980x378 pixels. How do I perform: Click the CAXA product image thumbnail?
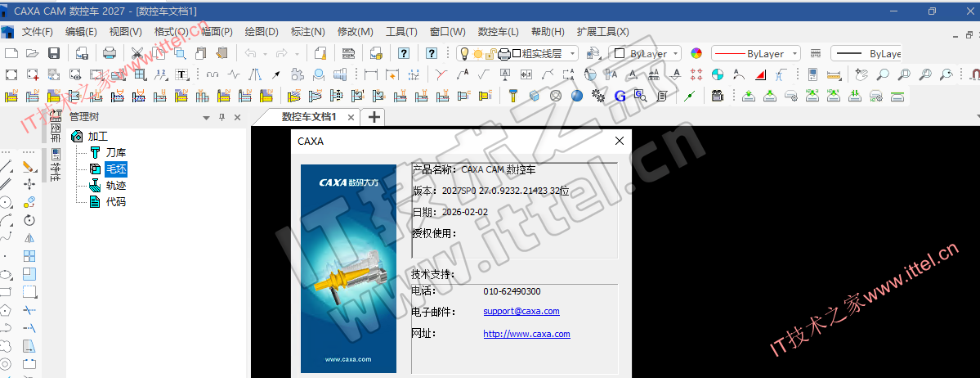pos(348,268)
